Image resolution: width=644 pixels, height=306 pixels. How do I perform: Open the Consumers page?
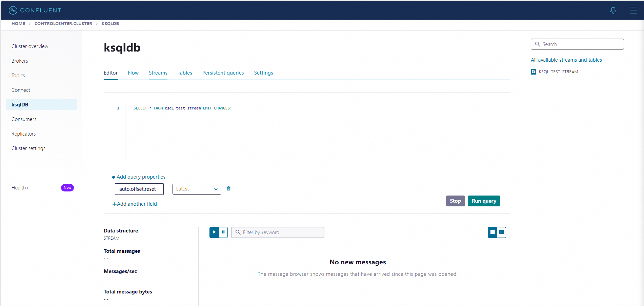coord(24,119)
